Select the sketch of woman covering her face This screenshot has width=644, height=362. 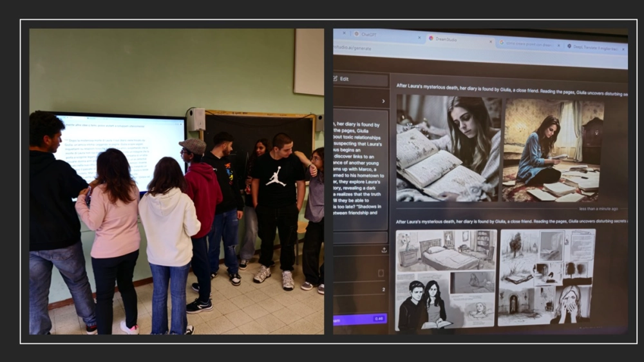[572, 303]
